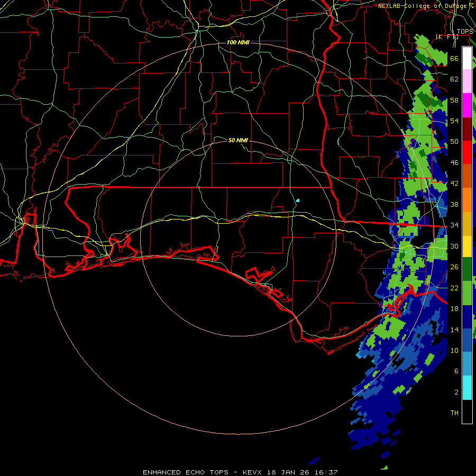Click the dark orange legend swatch near 42

tap(467, 176)
